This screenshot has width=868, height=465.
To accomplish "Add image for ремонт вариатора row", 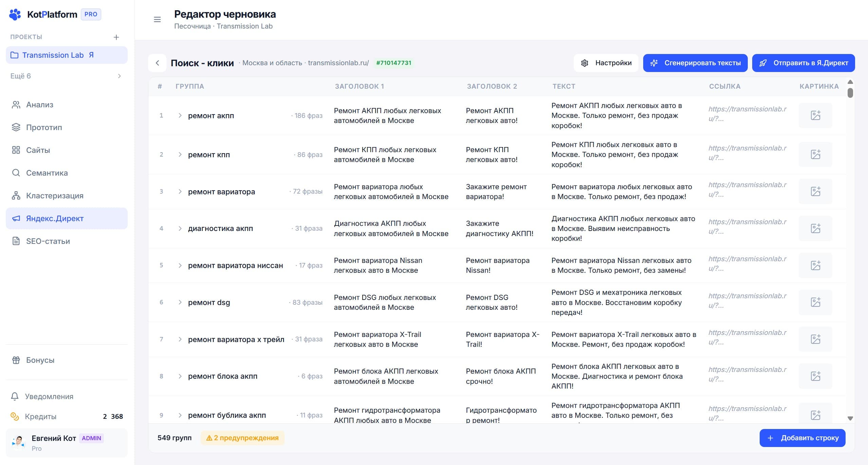I will [815, 191].
